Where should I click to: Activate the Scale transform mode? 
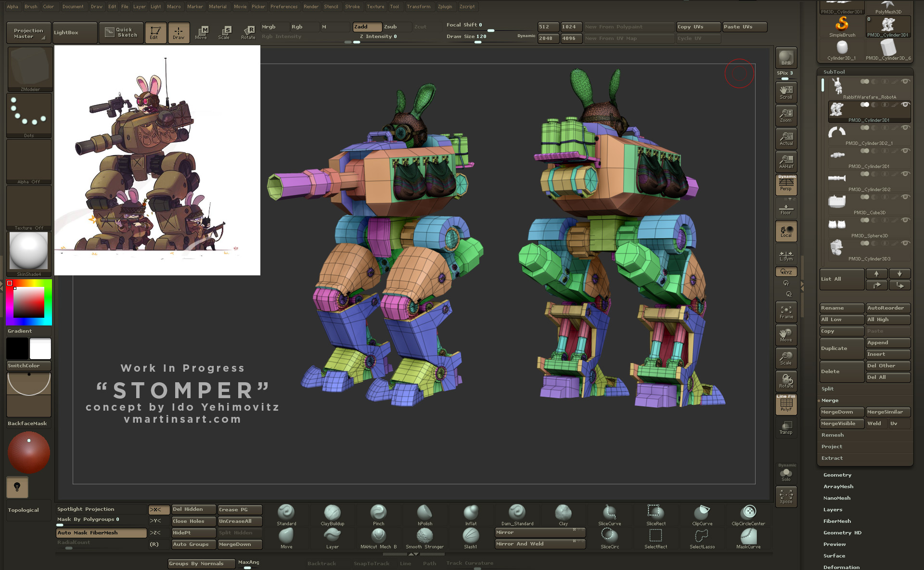[x=224, y=33]
